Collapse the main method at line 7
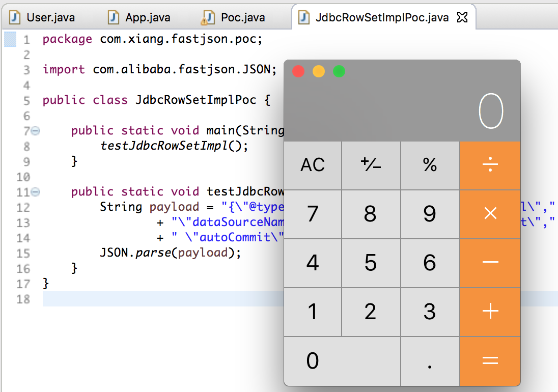Viewport: 558px width, 392px height. (35, 131)
